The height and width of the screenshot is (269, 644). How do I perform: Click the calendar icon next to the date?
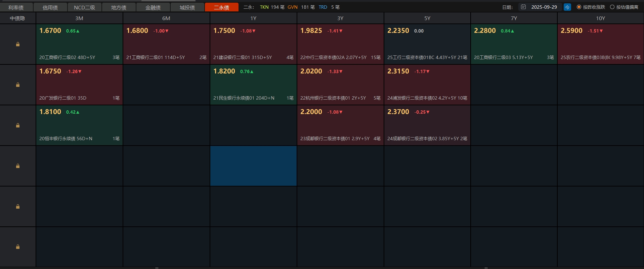[523, 7]
